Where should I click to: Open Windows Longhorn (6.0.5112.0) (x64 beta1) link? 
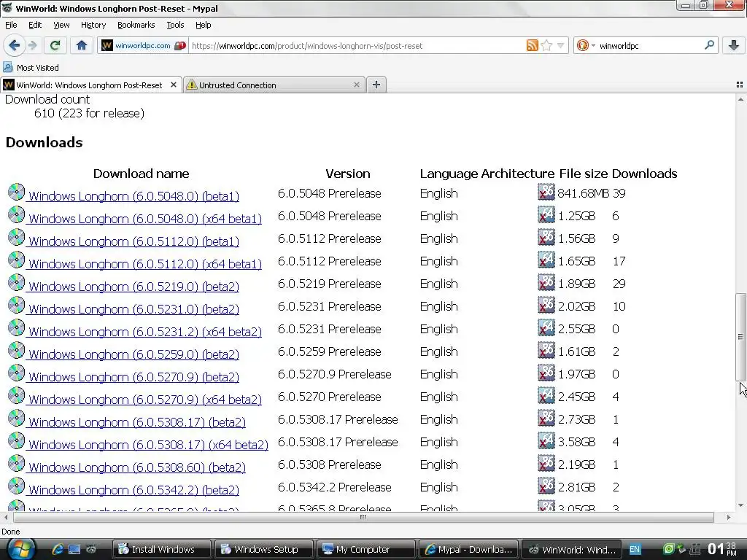(145, 264)
